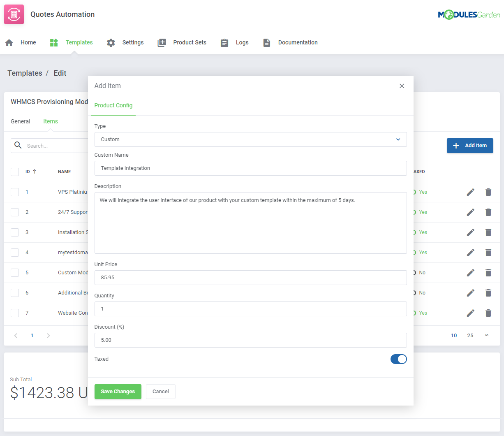
Task: Disable the Taxed toggle in the dialog
Action: tap(398, 359)
